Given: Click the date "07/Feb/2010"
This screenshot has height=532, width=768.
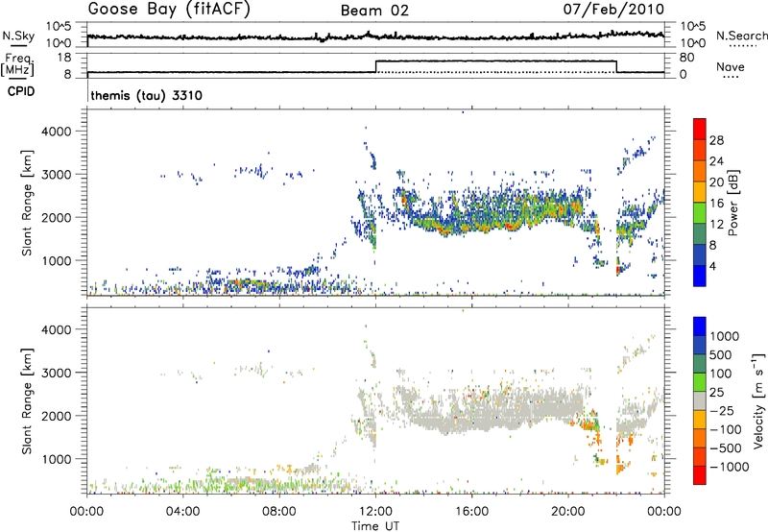Looking at the screenshot, I should (x=613, y=10).
